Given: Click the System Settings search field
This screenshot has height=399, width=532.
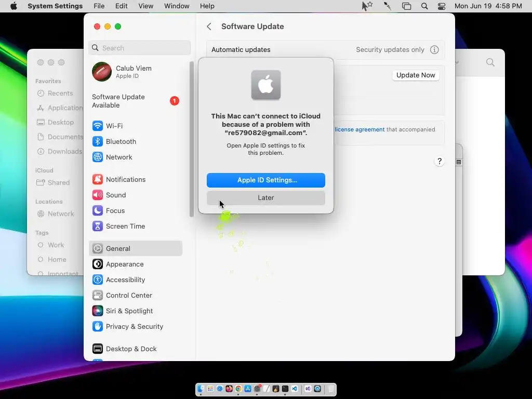Looking at the screenshot, I should [140, 48].
